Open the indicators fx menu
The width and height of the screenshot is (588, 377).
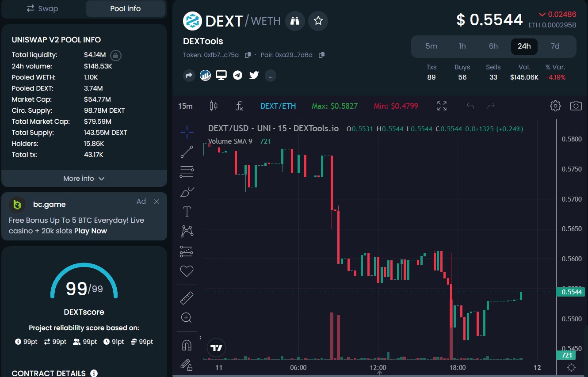coord(239,106)
